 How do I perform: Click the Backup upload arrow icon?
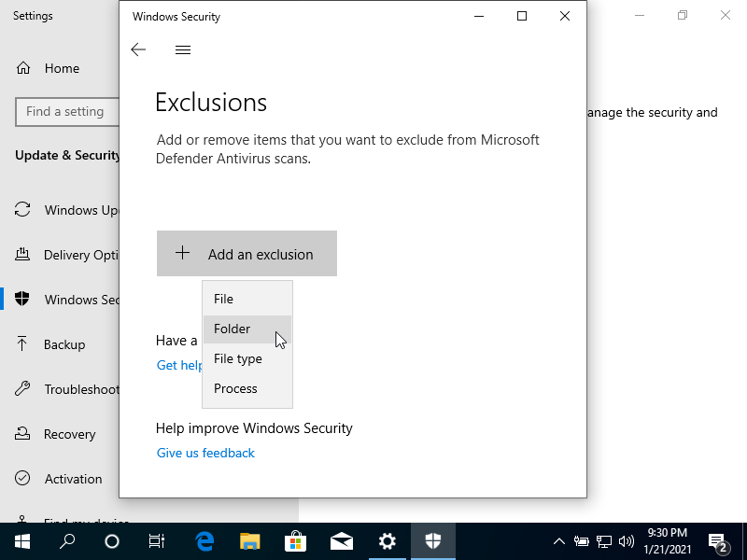click(22, 343)
